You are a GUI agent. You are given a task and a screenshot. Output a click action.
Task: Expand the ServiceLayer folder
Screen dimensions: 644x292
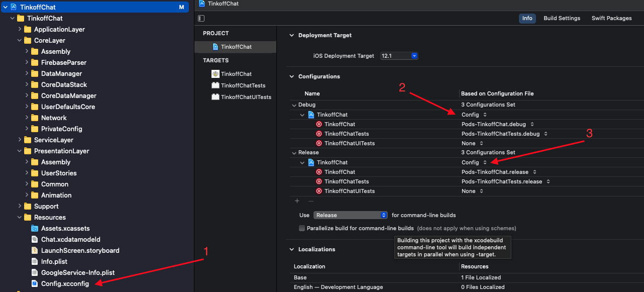pyautogui.click(x=20, y=140)
